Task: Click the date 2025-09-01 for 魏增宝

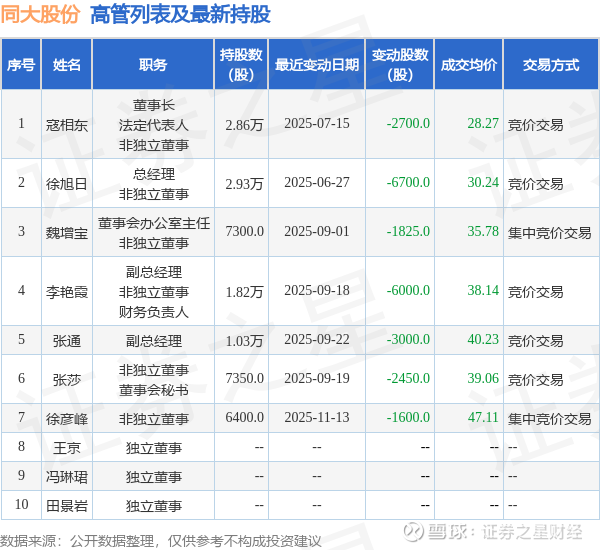Action: tap(317, 232)
